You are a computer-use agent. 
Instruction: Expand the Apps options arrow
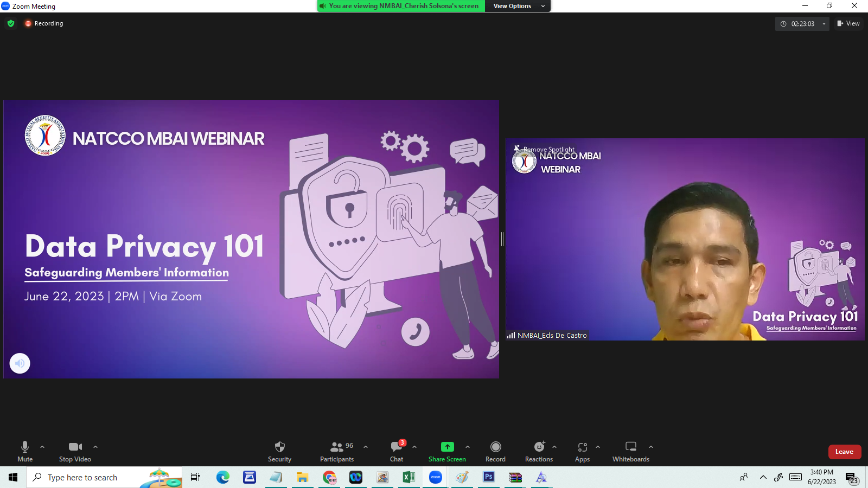(x=598, y=447)
